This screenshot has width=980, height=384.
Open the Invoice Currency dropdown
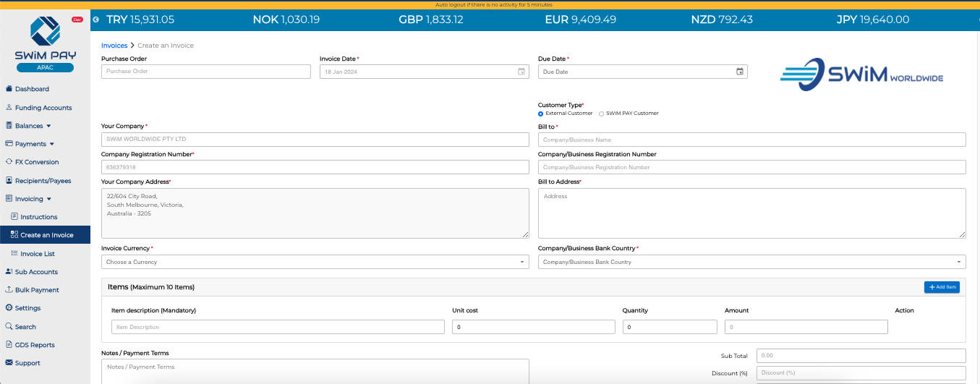(315, 262)
